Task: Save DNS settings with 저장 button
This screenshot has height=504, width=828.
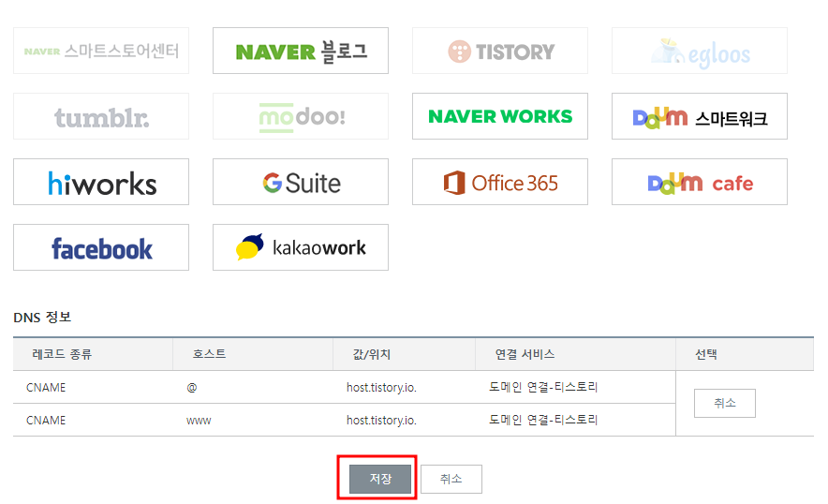Action: click(x=380, y=479)
